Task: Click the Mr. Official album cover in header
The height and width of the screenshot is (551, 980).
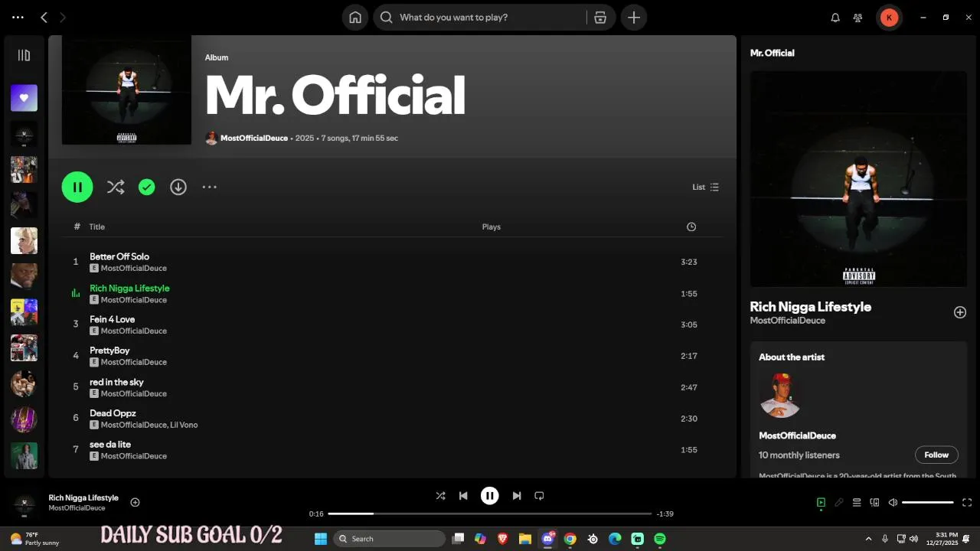Action: (x=126, y=90)
